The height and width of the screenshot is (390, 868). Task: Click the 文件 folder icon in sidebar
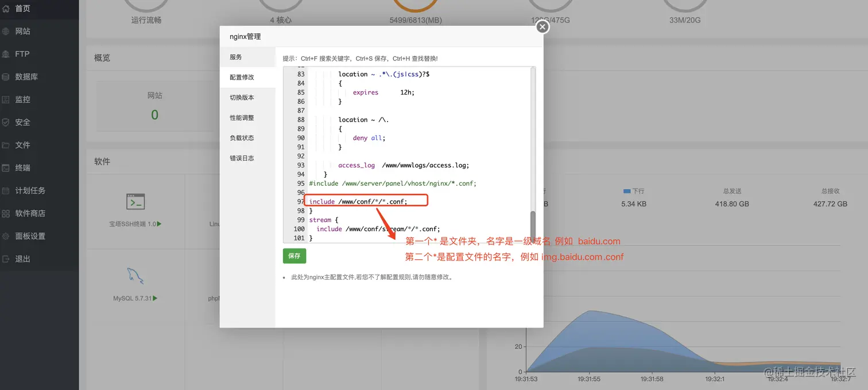[x=6, y=145]
